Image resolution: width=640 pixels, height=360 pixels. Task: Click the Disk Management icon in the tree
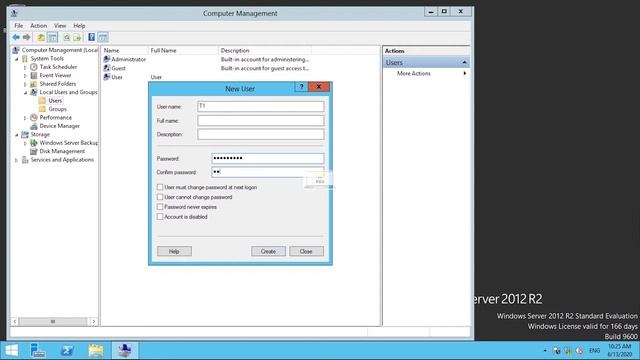pos(34,151)
